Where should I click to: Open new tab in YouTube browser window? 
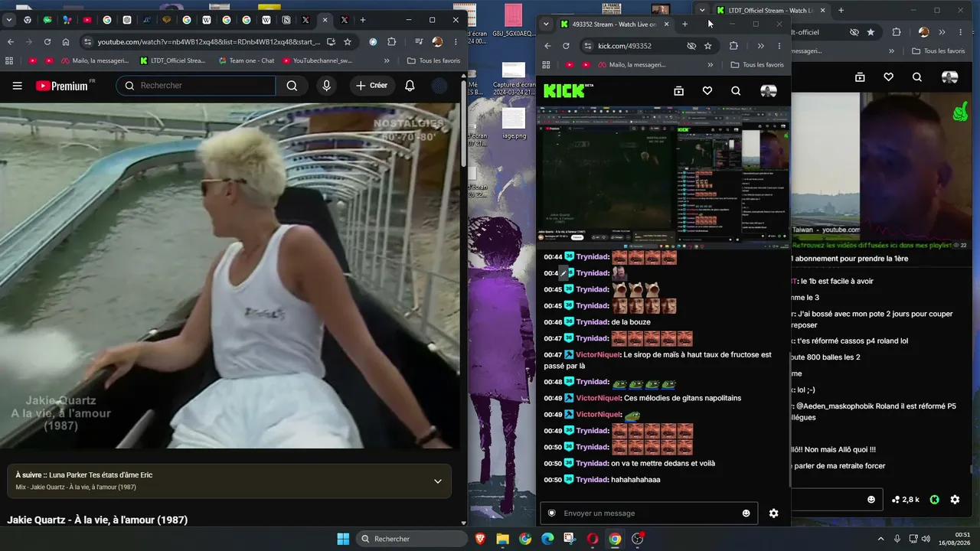pos(363,20)
